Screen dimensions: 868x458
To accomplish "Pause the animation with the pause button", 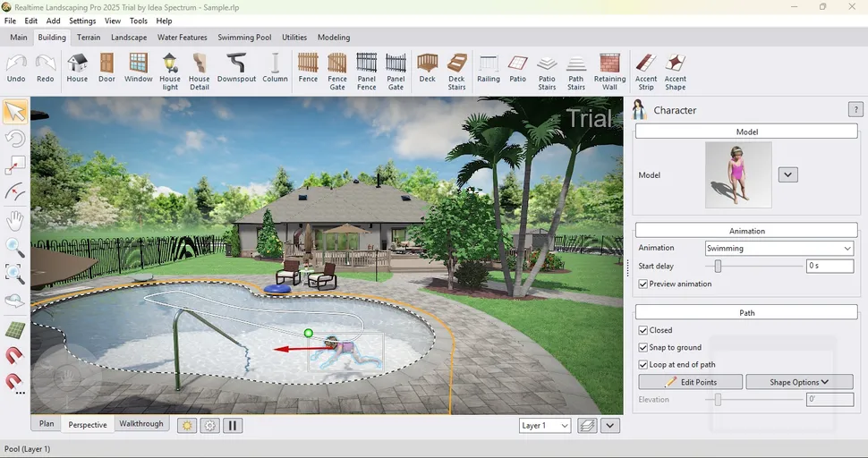I will [233, 426].
